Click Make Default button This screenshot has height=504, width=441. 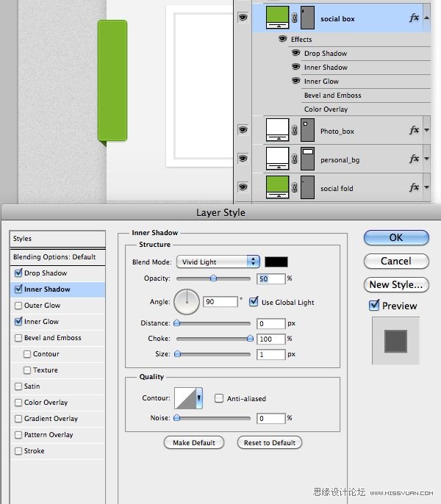click(x=194, y=442)
